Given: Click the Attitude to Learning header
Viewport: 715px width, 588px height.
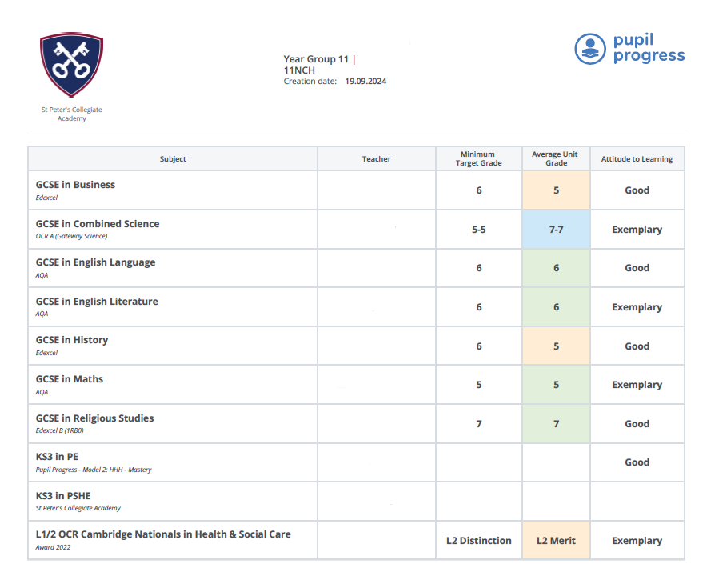Looking at the screenshot, I should coord(637,159).
